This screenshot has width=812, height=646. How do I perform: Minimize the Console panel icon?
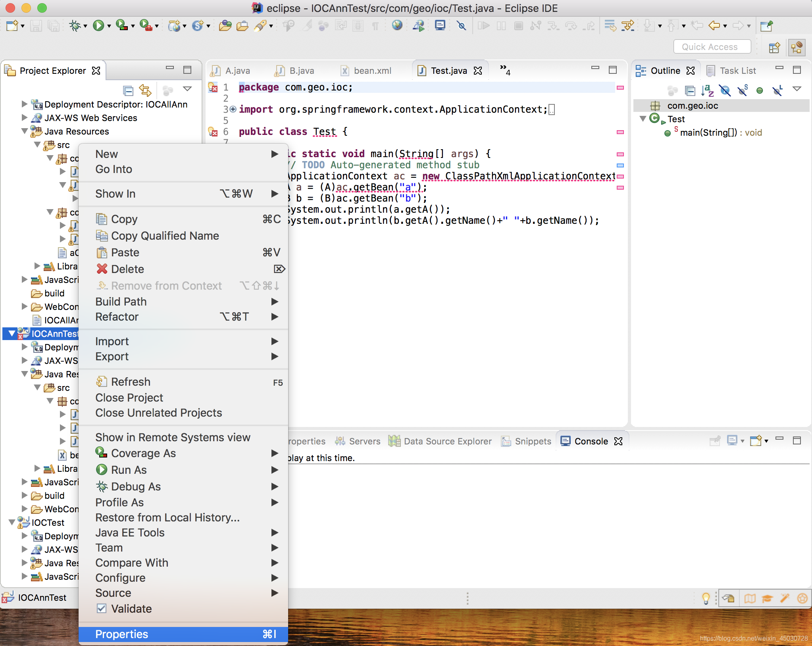(779, 438)
